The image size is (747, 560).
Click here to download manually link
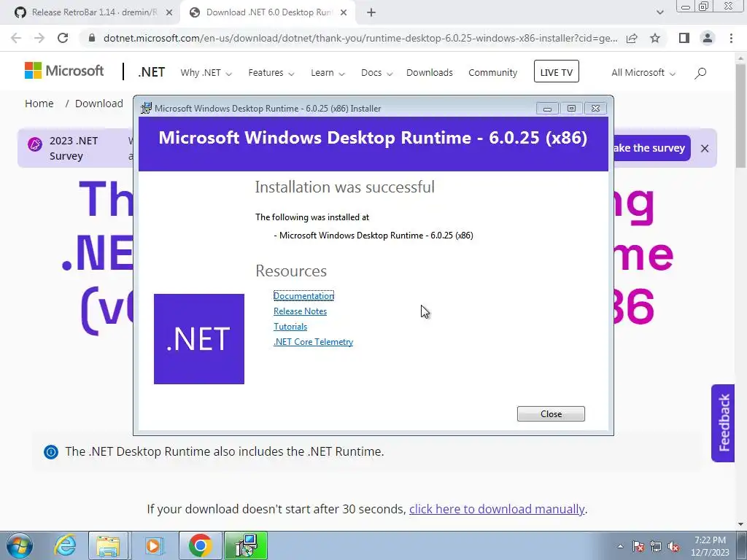pyautogui.click(x=496, y=509)
